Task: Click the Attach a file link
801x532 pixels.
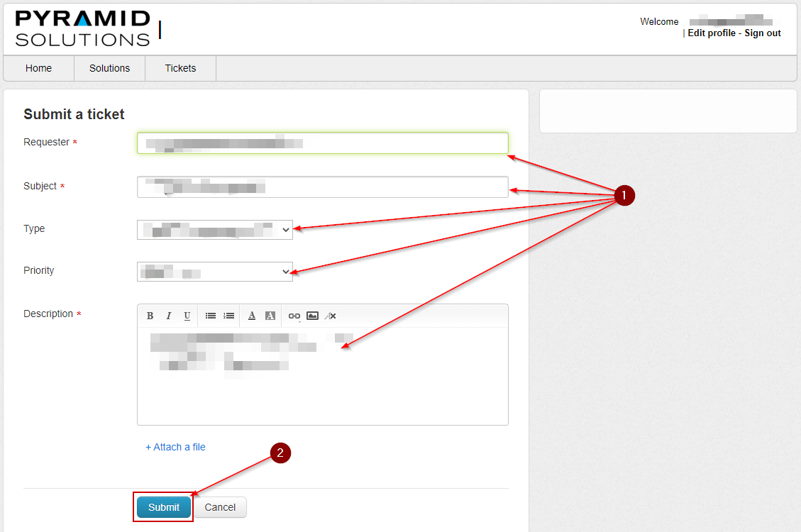Action: pyautogui.click(x=176, y=448)
